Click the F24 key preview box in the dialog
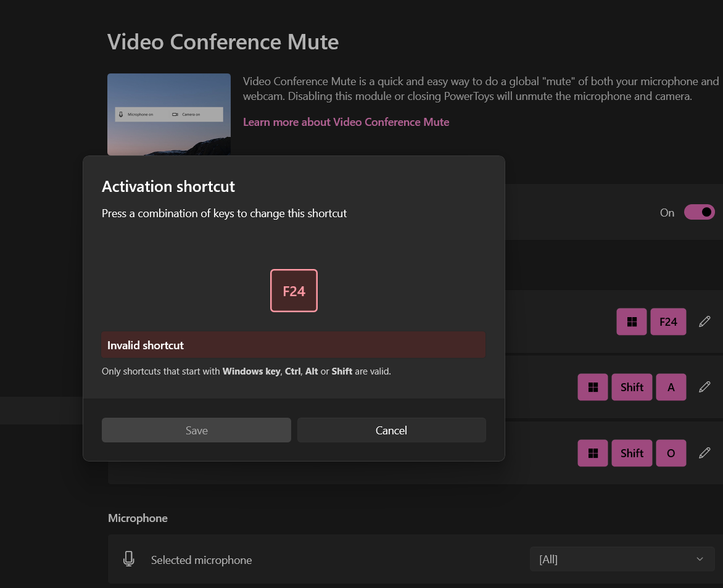 pyautogui.click(x=294, y=291)
